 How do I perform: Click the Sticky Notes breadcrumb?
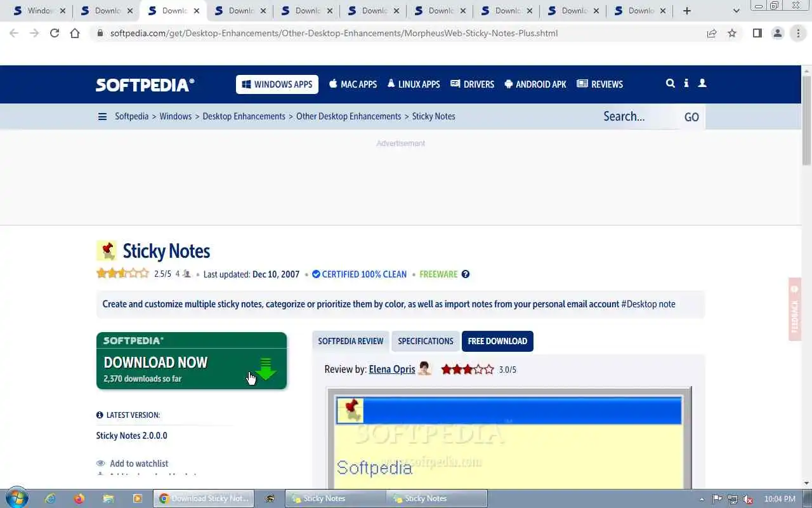[434, 116]
